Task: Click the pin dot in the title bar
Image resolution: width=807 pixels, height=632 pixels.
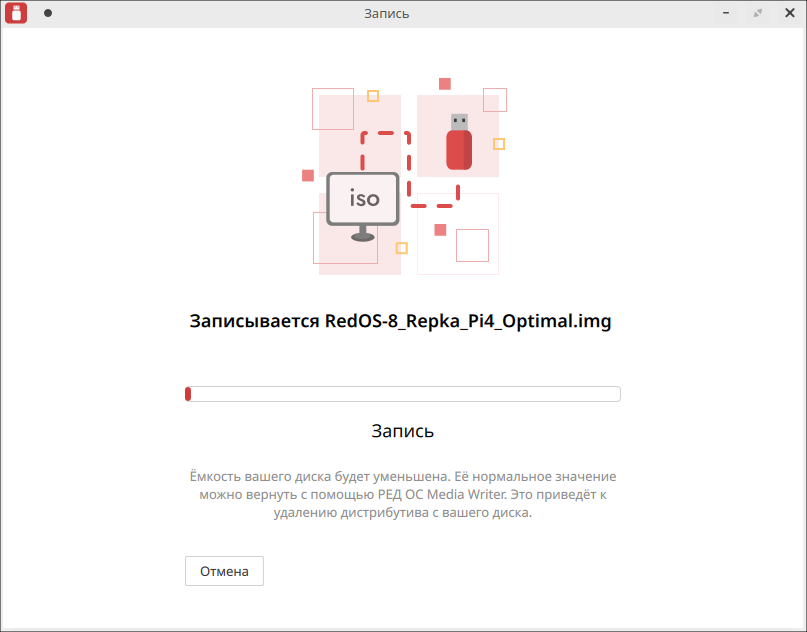Action: coord(47,13)
